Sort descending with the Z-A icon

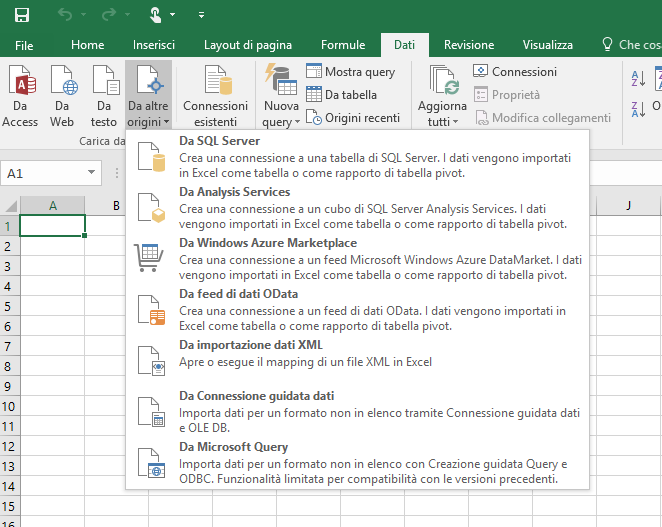pos(638,109)
